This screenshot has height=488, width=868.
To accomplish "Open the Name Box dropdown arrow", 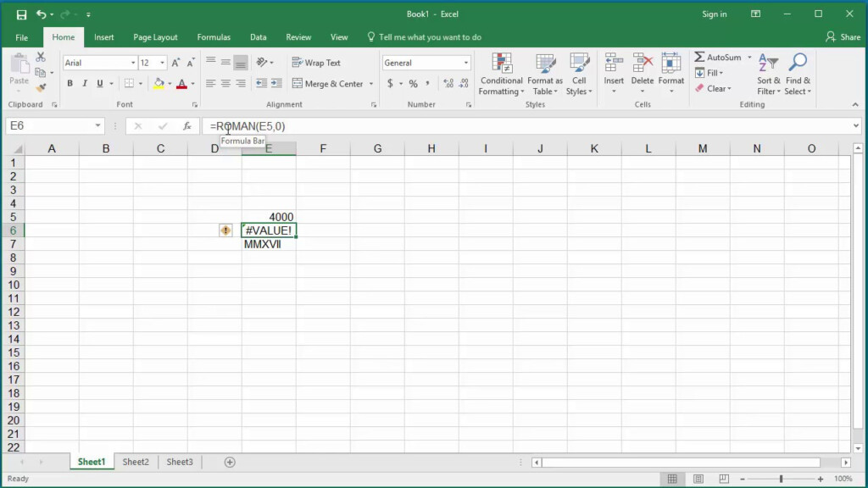I will click(x=97, y=126).
